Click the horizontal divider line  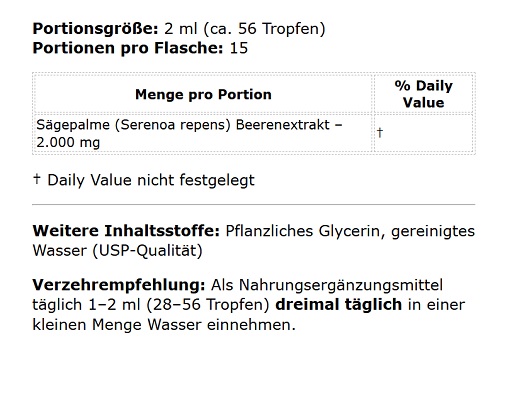pos(254,204)
